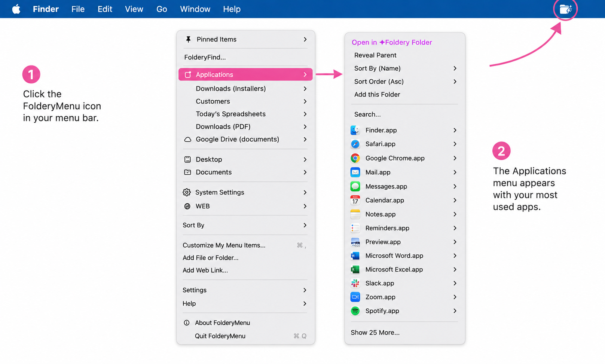605x364 pixels.
Task: Expand the chevron next to Spotify.app
Action: tap(455, 311)
